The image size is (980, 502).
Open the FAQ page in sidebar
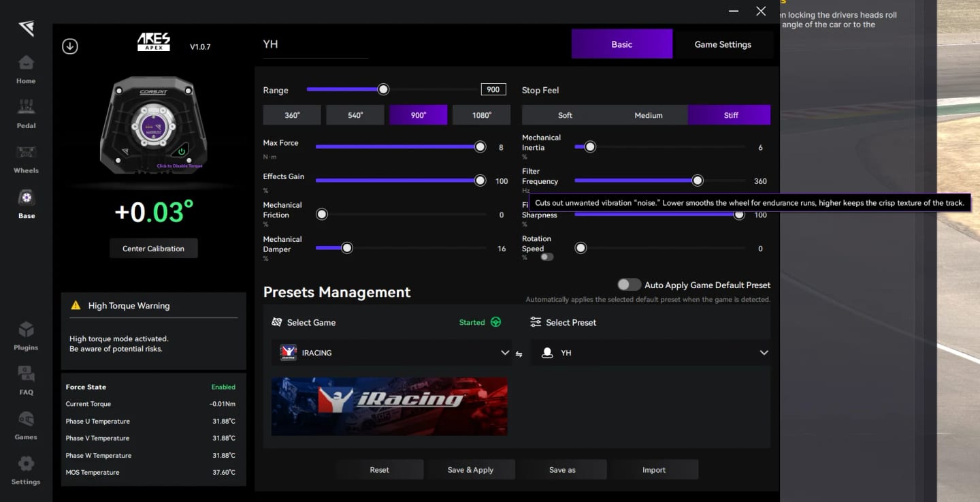(x=26, y=381)
